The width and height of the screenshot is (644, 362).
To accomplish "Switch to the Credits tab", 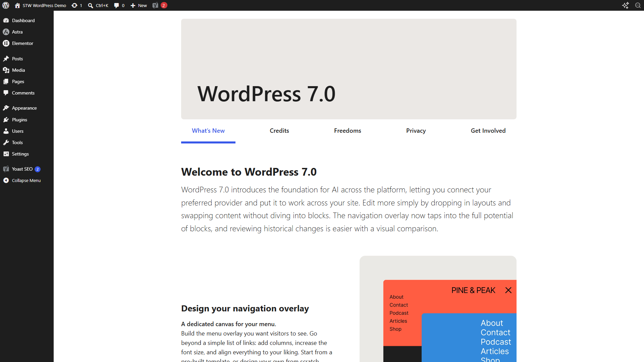I will coord(279,131).
